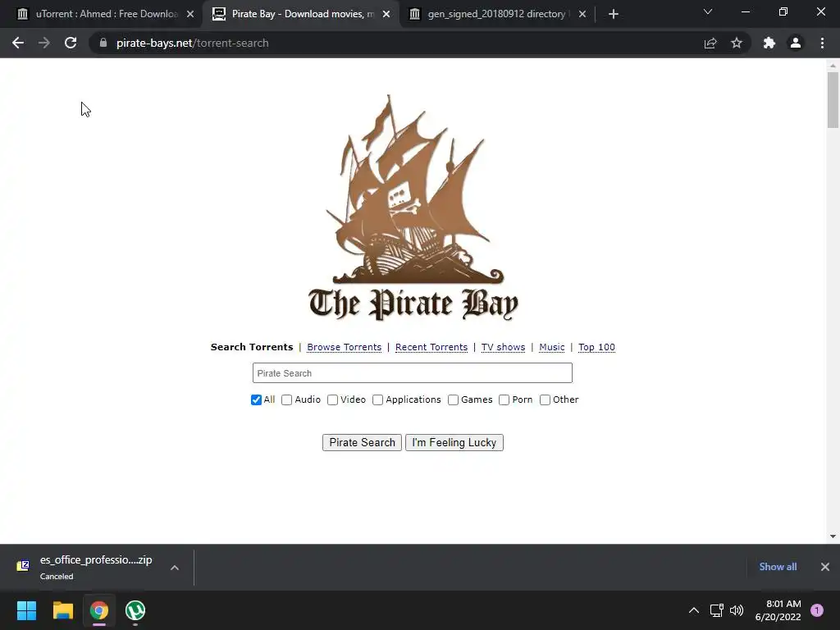Check the Other category checkbox

click(545, 399)
